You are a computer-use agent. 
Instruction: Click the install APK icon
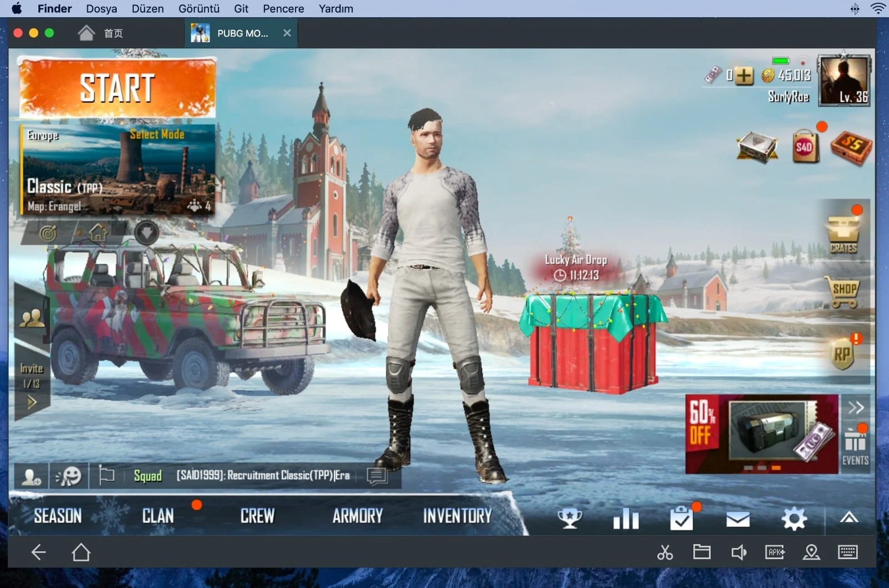775,552
